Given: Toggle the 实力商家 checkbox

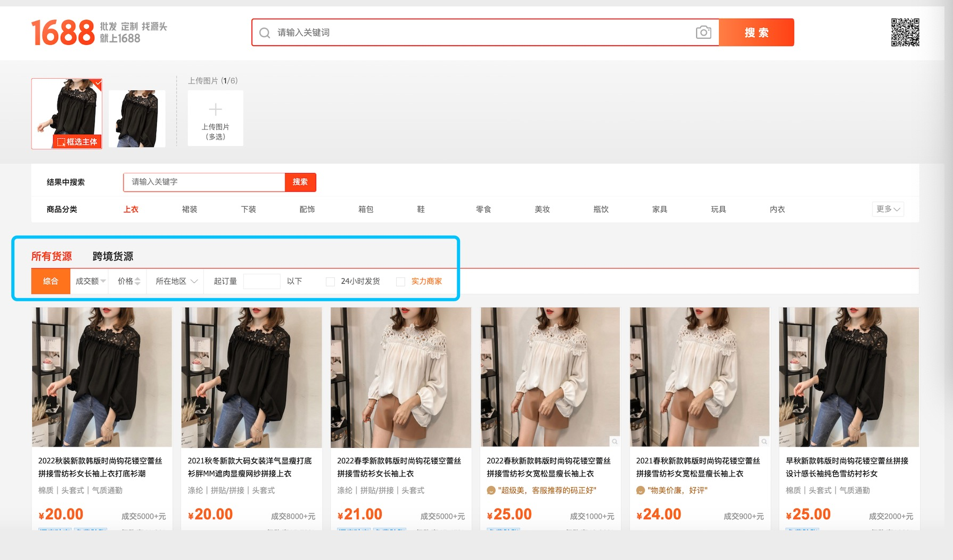Looking at the screenshot, I should pos(401,282).
